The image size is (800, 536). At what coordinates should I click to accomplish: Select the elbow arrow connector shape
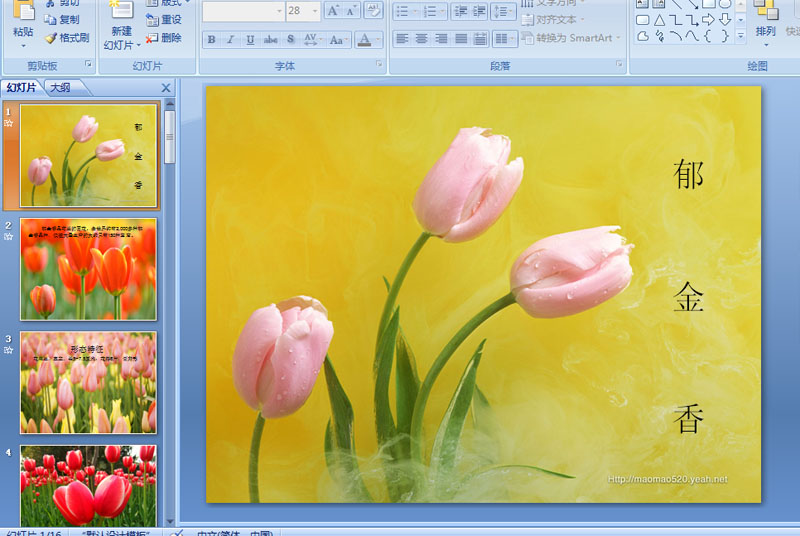(691, 20)
